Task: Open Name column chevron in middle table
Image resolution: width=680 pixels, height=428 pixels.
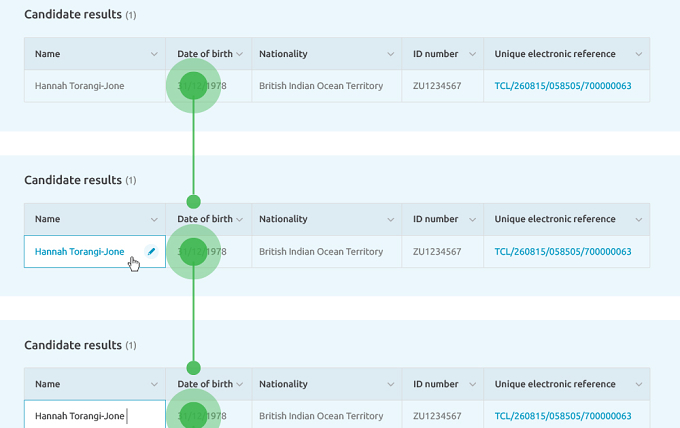Action: tap(154, 219)
